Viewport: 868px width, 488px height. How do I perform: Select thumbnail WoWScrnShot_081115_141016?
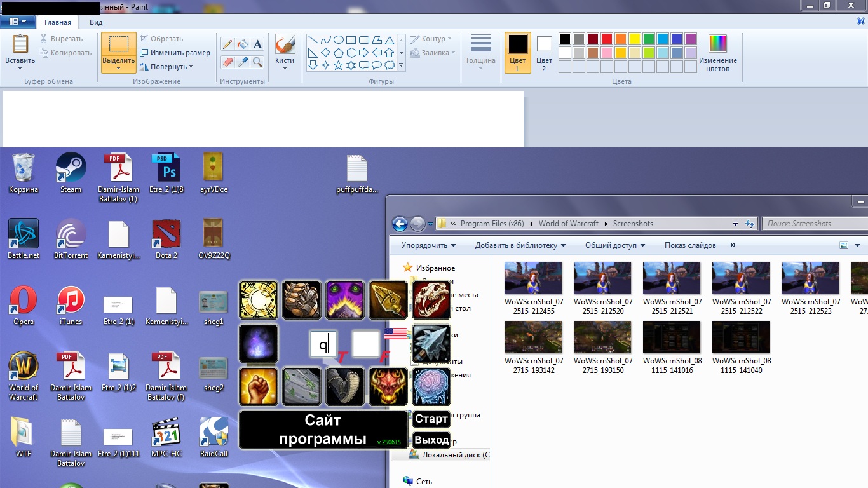pos(672,348)
